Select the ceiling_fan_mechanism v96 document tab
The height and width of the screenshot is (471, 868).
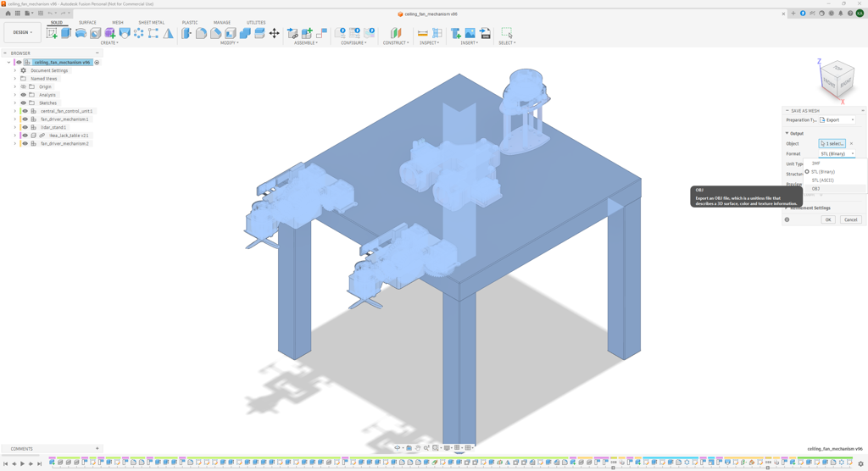(427, 14)
